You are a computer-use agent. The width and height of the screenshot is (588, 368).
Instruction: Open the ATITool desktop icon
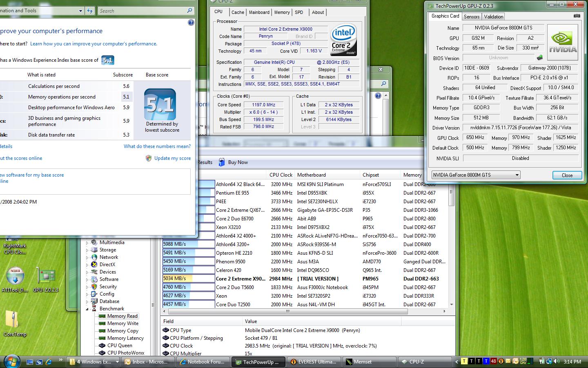15,280
